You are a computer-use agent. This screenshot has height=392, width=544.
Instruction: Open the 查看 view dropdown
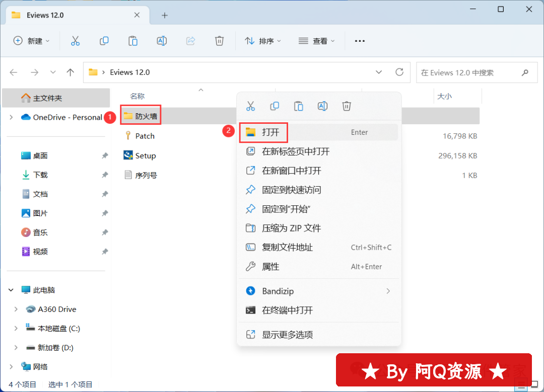click(x=316, y=41)
